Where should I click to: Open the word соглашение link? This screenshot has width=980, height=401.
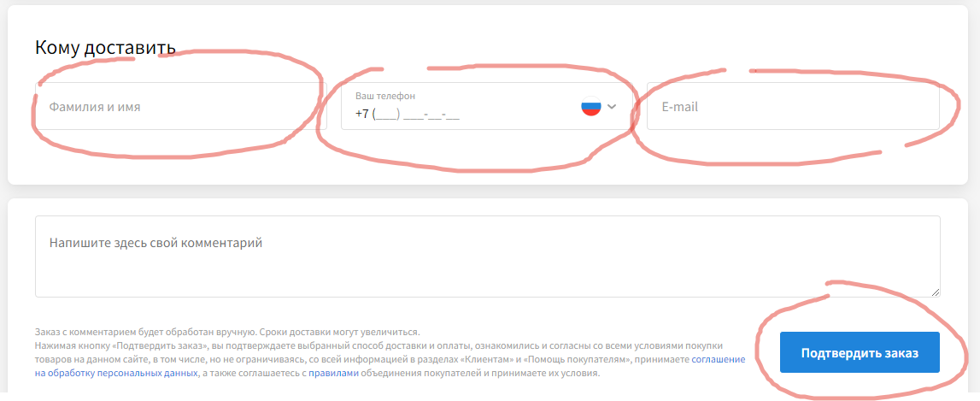click(x=718, y=360)
